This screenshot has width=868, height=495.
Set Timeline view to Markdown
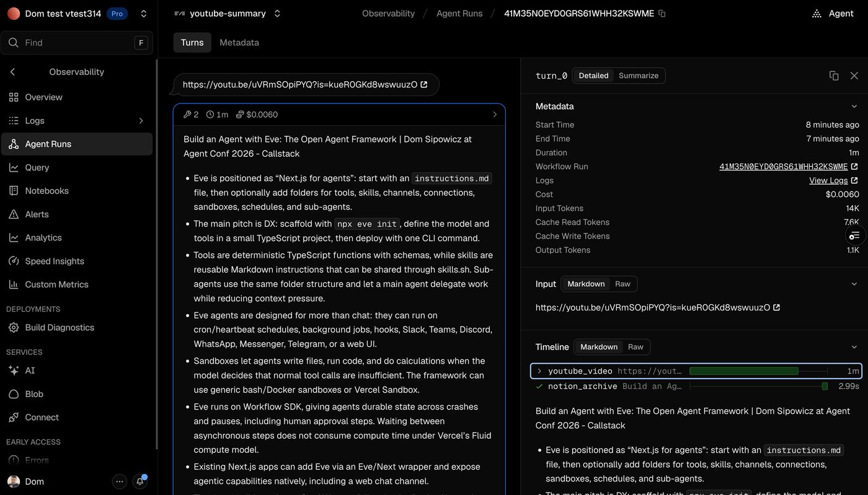(599, 347)
